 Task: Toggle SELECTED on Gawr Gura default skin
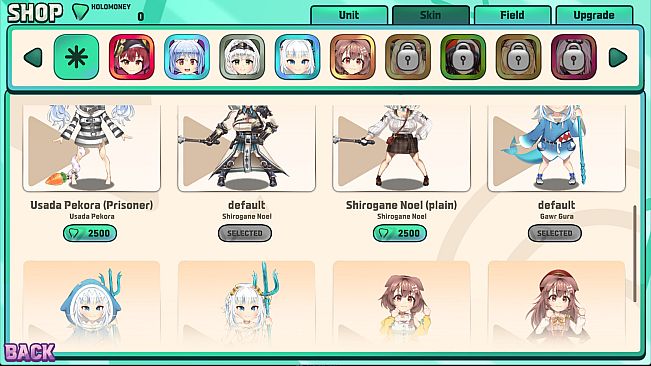click(555, 233)
